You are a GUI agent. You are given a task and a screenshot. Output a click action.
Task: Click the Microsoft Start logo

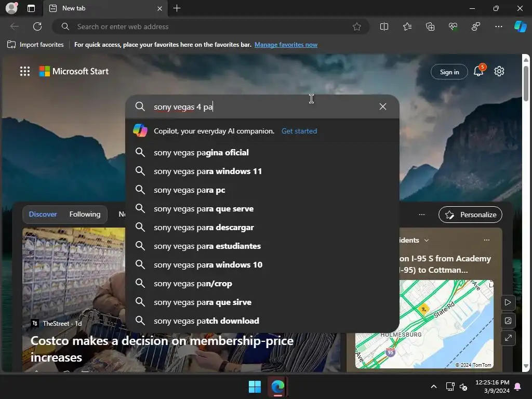(x=74, y=71)
